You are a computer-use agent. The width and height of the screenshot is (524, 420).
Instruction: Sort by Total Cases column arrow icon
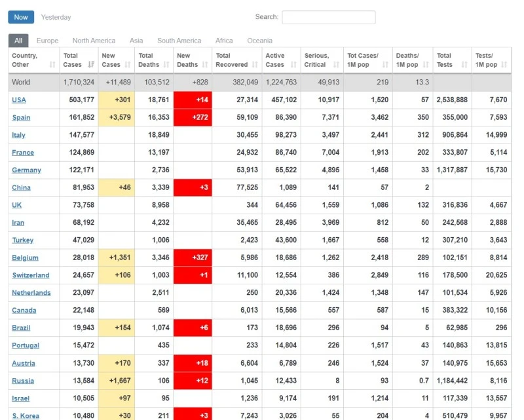90,65
